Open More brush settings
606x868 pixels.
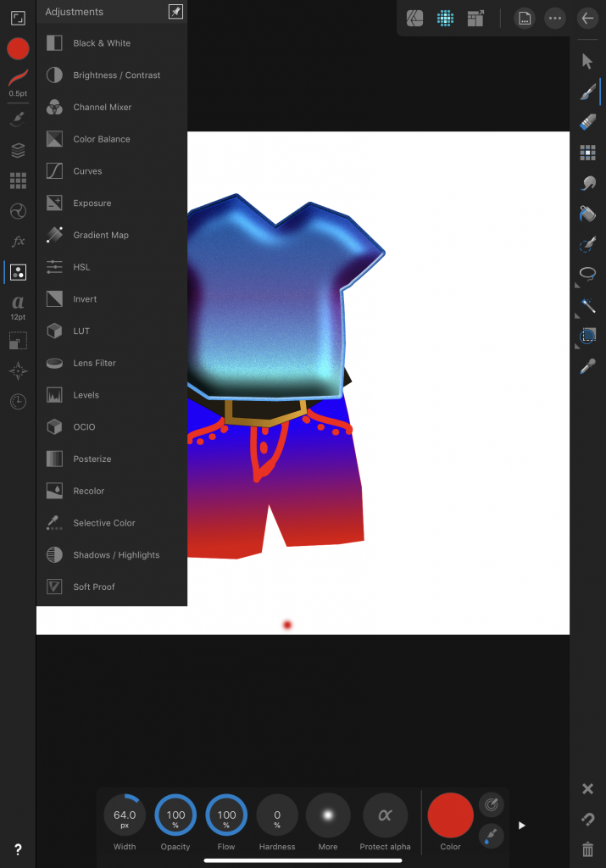pyautogui.click(x=328, y=815)
